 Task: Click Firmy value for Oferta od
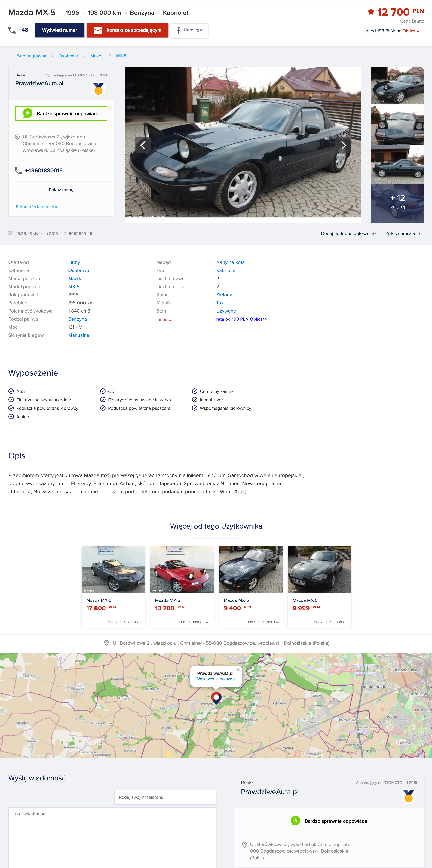point(74,262)
